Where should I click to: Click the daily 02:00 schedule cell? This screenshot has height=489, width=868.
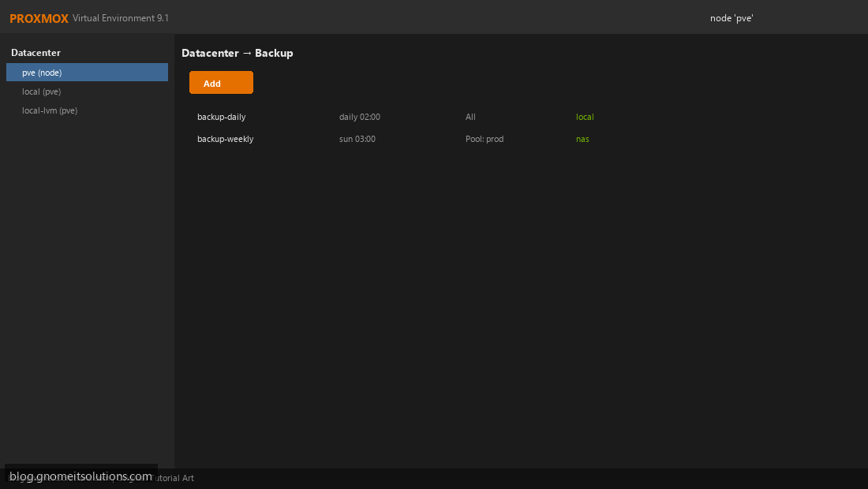coord(360,117)
